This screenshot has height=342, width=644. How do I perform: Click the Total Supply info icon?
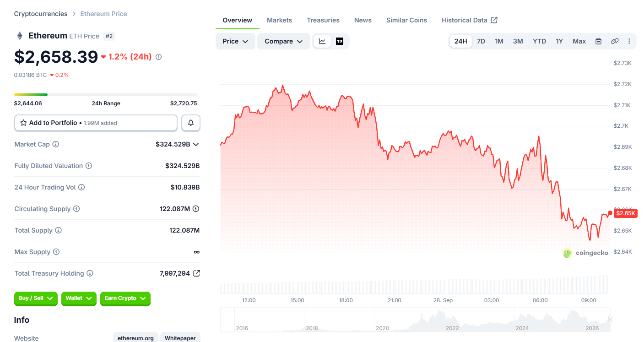point(58,230)
